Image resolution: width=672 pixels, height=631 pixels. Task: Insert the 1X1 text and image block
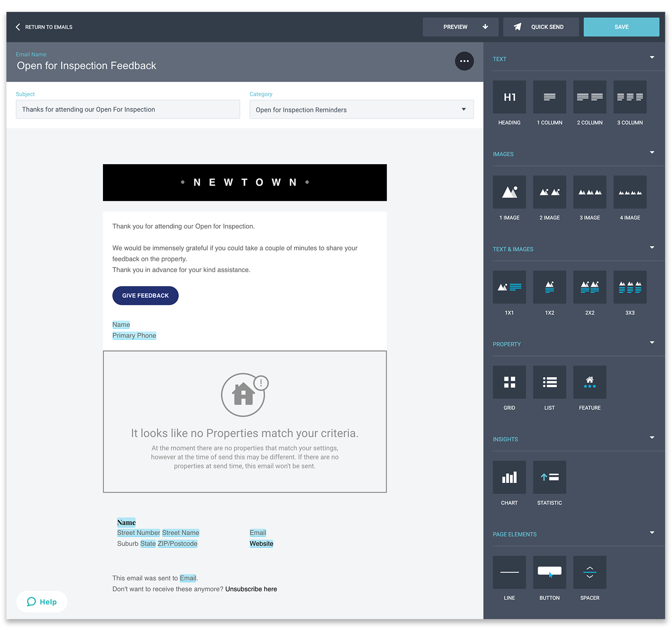point(509,287)
